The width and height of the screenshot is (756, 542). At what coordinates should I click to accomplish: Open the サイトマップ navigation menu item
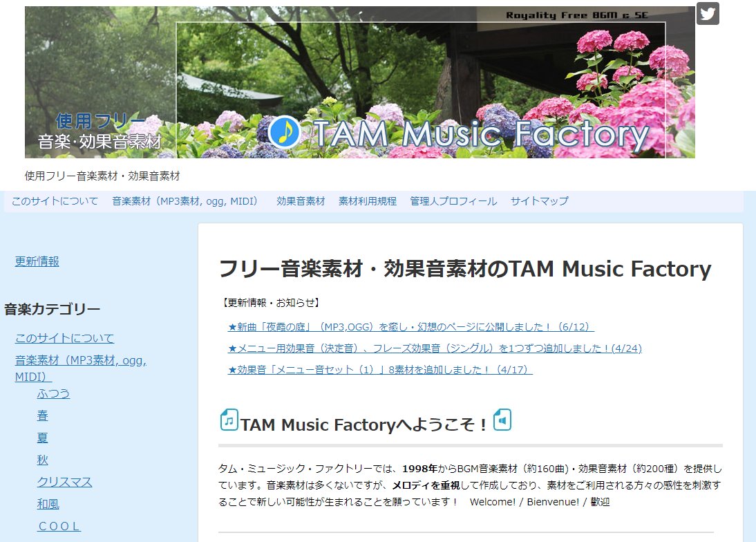click(x=538, y=201)
